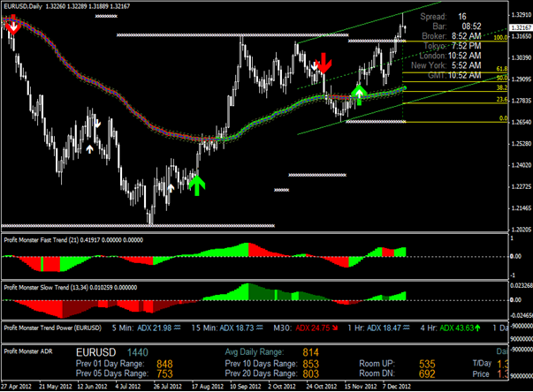Click the EURUSD 1440 ADR heading

112,352
